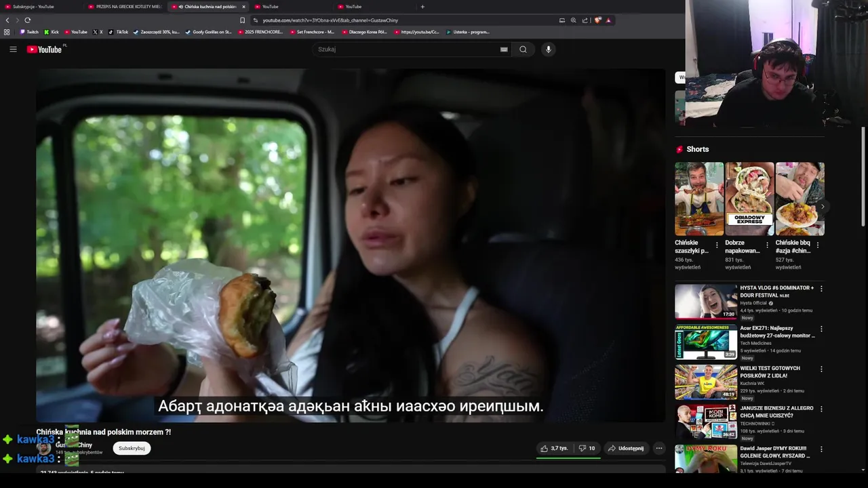Open Kick bookmark

(x=52, y=32)
